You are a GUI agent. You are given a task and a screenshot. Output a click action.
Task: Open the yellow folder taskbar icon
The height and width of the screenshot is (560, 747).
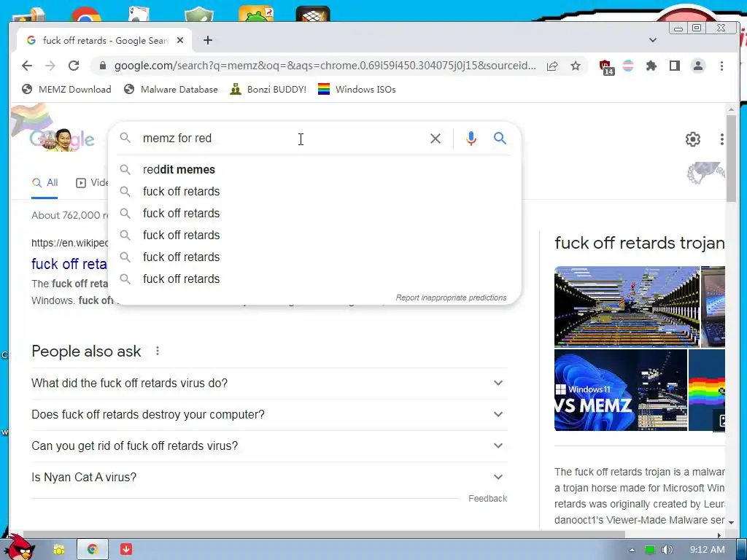coord(58,550)
